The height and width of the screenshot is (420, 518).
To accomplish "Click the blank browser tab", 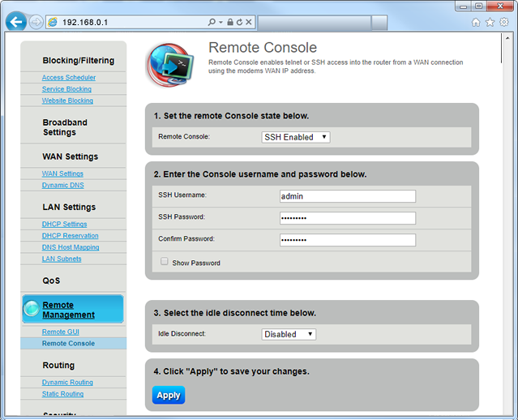I will pos(315,23).
